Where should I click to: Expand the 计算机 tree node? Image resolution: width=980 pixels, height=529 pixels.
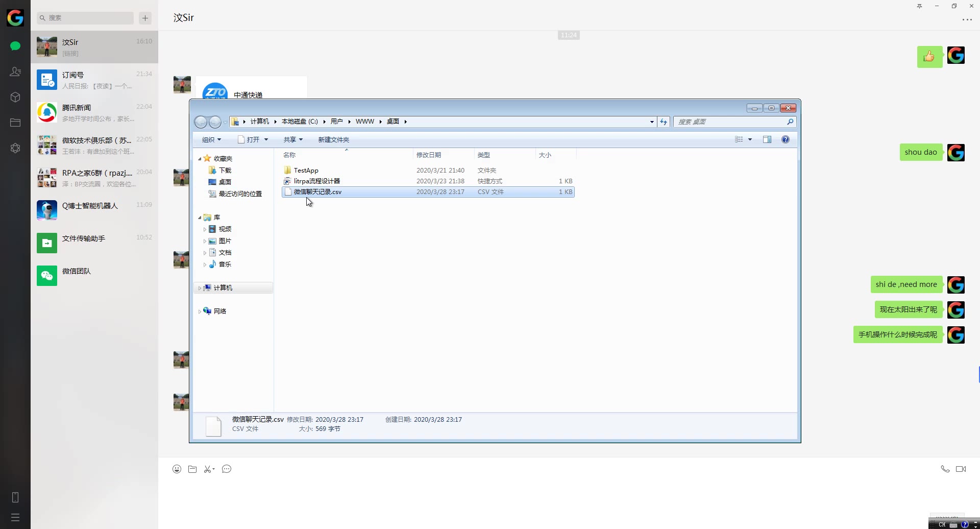(x=200, y=288)
